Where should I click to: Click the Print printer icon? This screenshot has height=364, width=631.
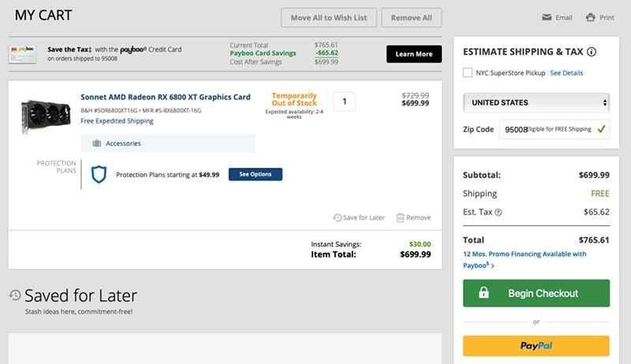(x=590, y=17)
